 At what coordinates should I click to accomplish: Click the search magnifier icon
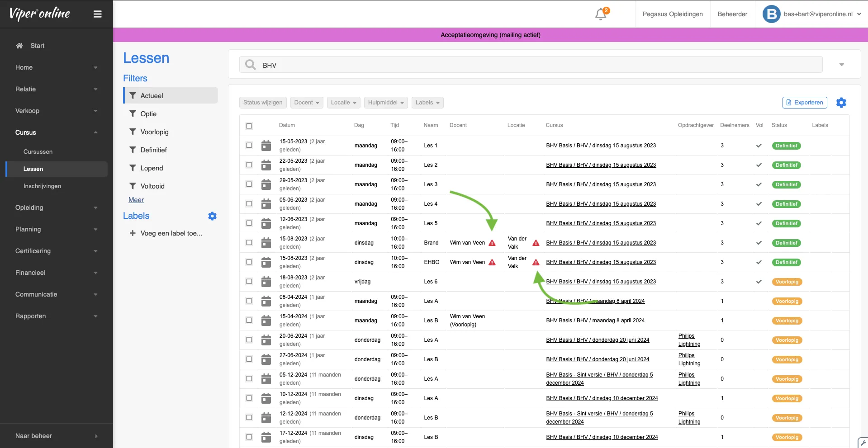[250, 65]
